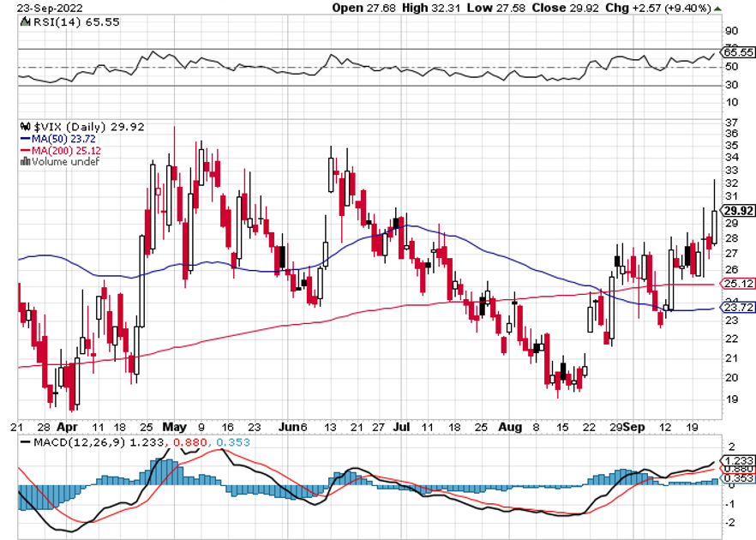Click the 65.55 RSI value tag

click(738, 52)
